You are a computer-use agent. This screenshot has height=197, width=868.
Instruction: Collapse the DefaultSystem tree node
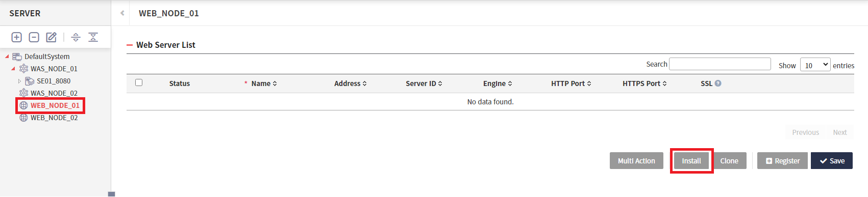click(x=7, y=57)
